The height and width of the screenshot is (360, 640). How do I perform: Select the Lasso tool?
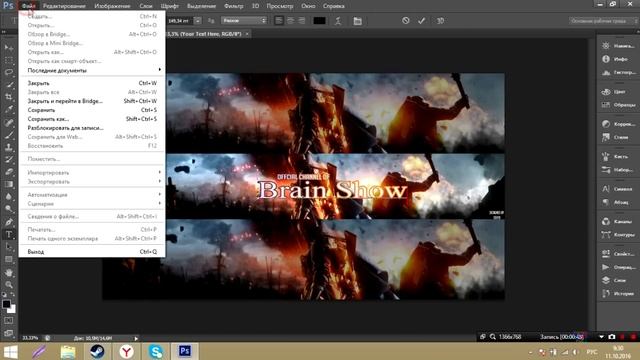(x=9, y=72)
